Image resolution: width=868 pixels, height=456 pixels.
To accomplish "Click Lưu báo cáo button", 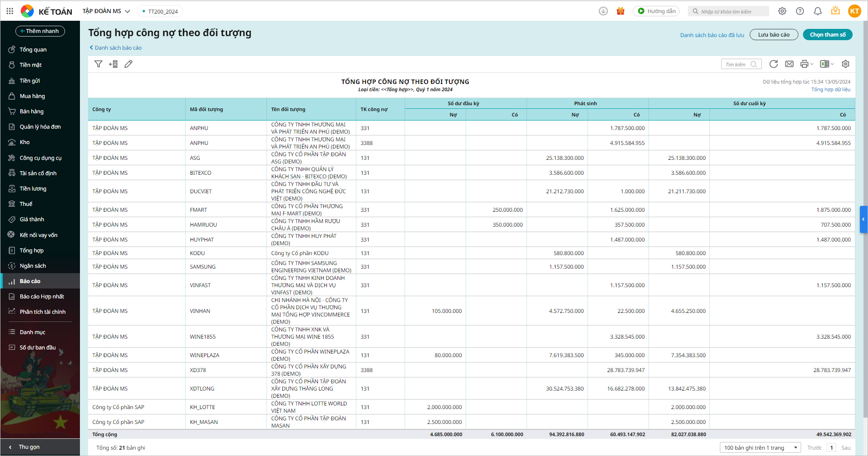I will tap(774, 35).
